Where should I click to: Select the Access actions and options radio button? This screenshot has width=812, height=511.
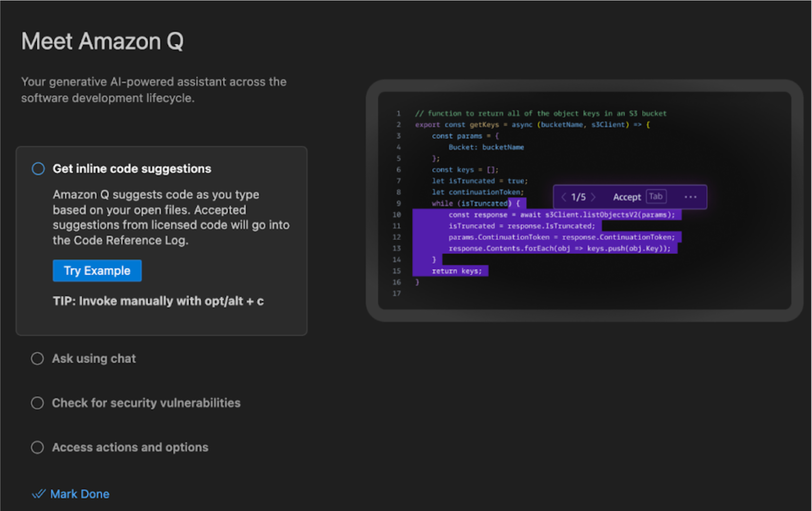[37, 447]
